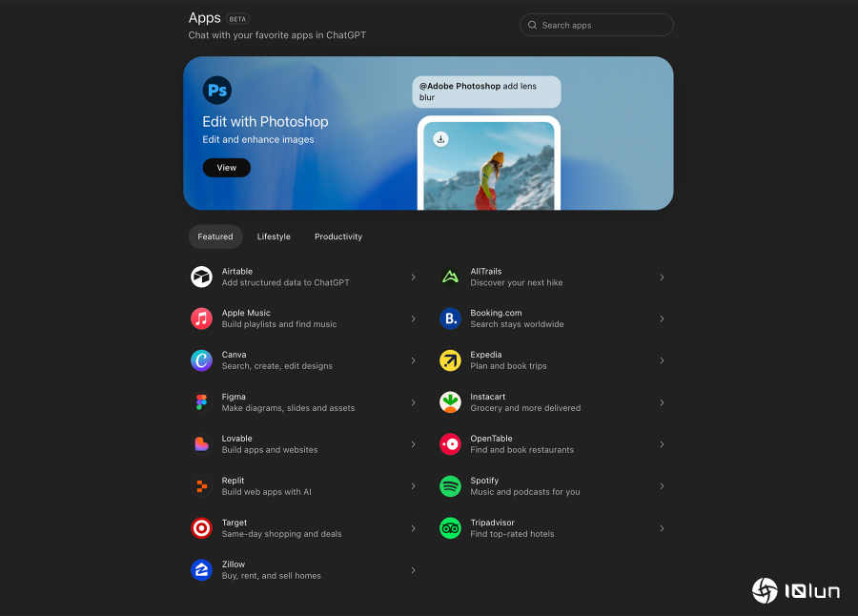
Task: Open the Booking.com row chevron
Action: click(x=663, y=318)
